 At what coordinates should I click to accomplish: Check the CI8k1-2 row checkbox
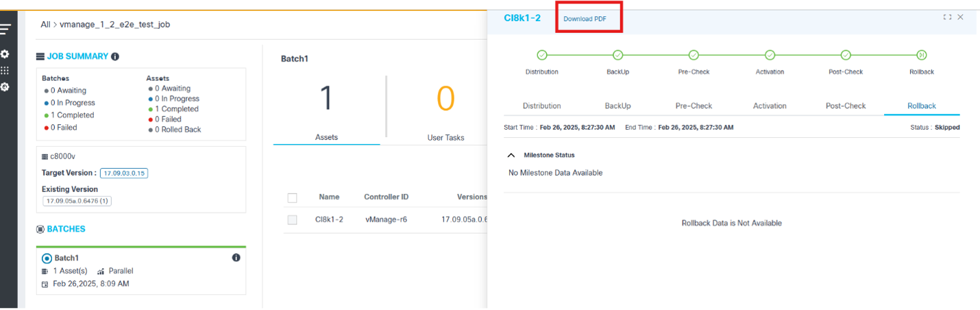point(293,220)
